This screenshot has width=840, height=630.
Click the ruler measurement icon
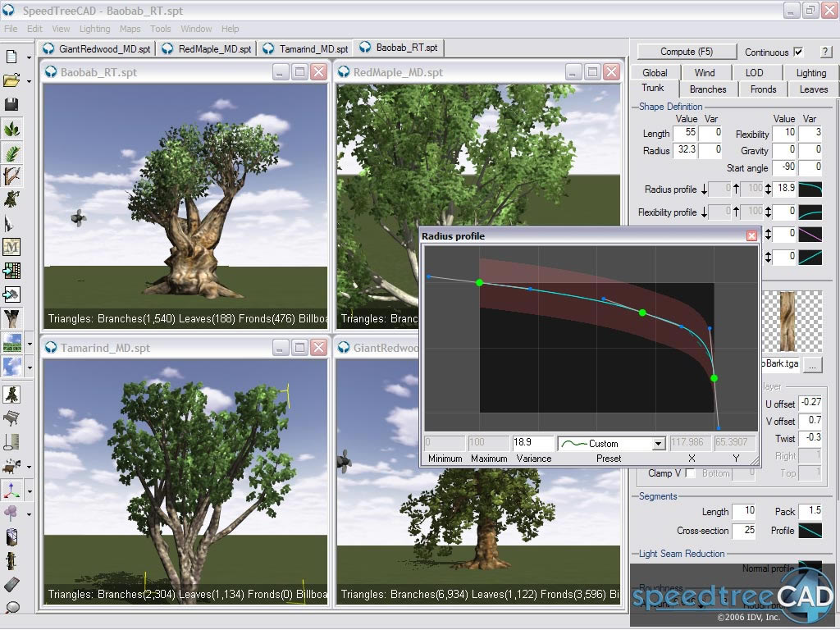click(11, 442)
